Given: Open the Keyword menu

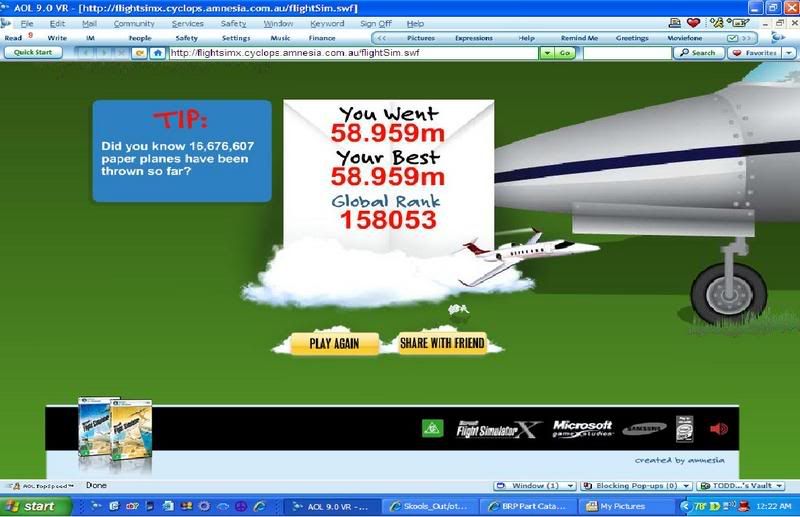Looking at the screenshot, I should click(x=327, y=23).
